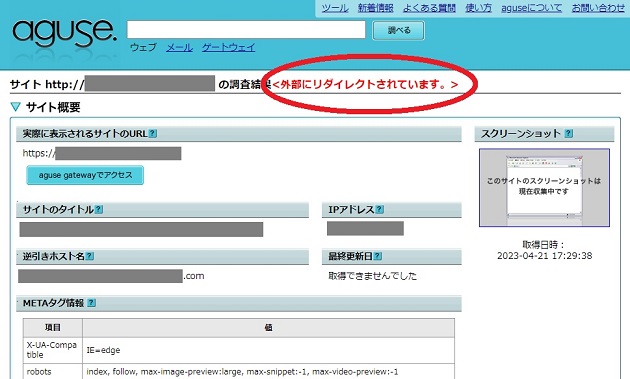The width and height of the screenshot is (630, 379).
Task: Open help icon beside 実際に表示されるサイトのURL
Action: coord(153,133)
